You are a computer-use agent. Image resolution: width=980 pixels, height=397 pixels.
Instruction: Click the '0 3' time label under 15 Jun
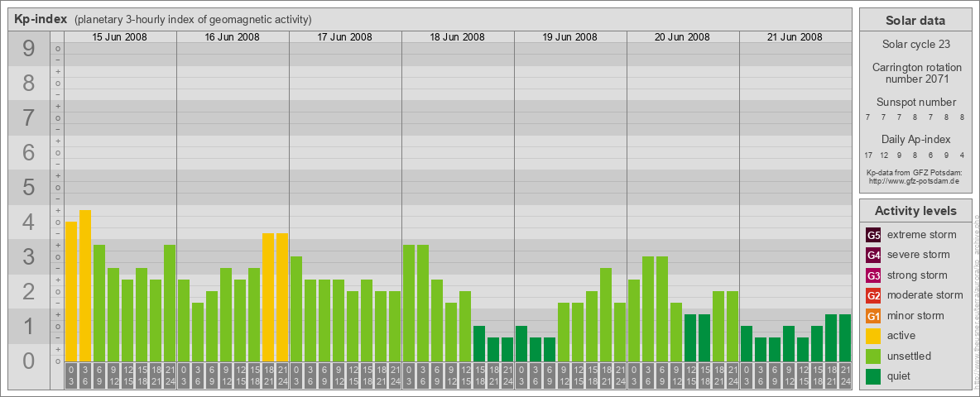[70, 375]
